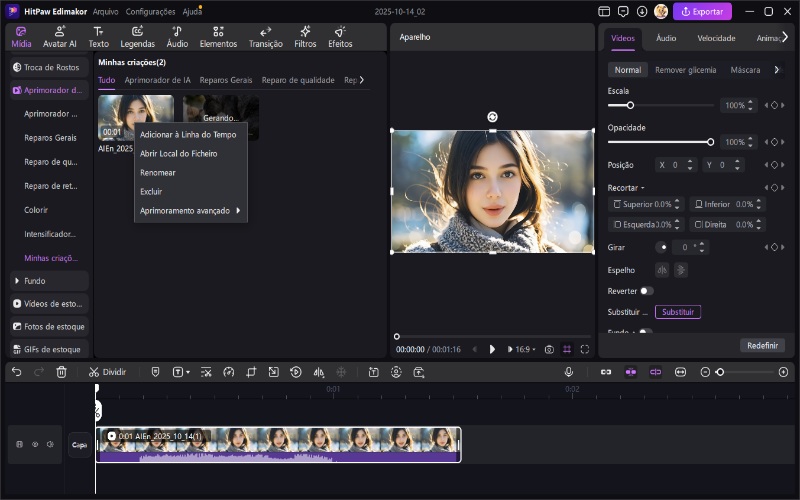Click the zoom in plus icon on timeline
Viewport: 800px width, 500px height.
pos(784,372)
